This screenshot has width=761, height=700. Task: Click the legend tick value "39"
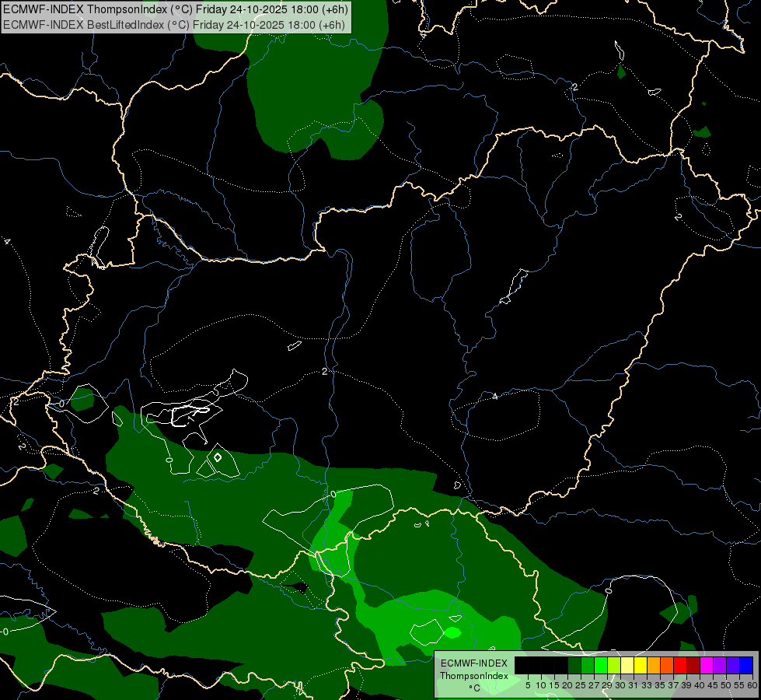coord(686,685)
